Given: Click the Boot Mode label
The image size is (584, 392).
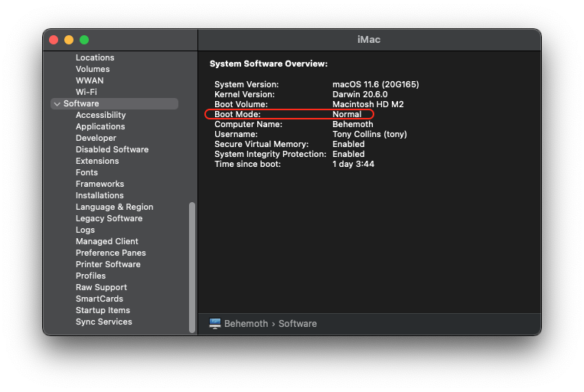Looking at the screenshot, I should coord(237,114).
